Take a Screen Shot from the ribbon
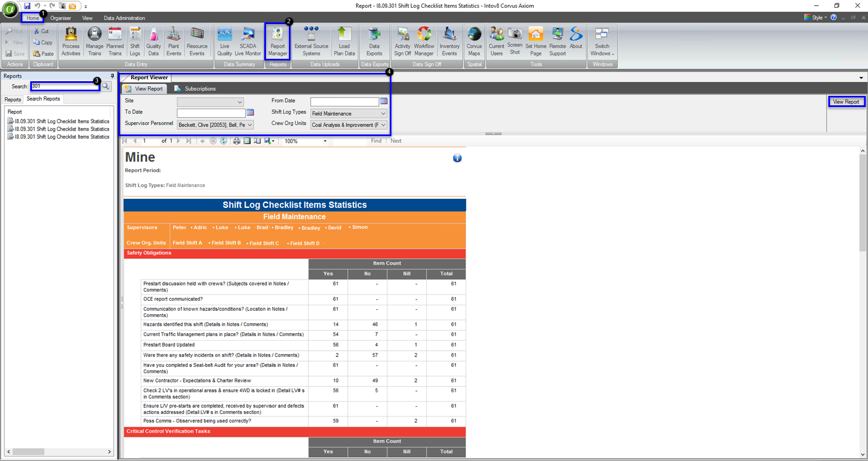The width and height of the screenshot is (868, 461). [515, 42]
